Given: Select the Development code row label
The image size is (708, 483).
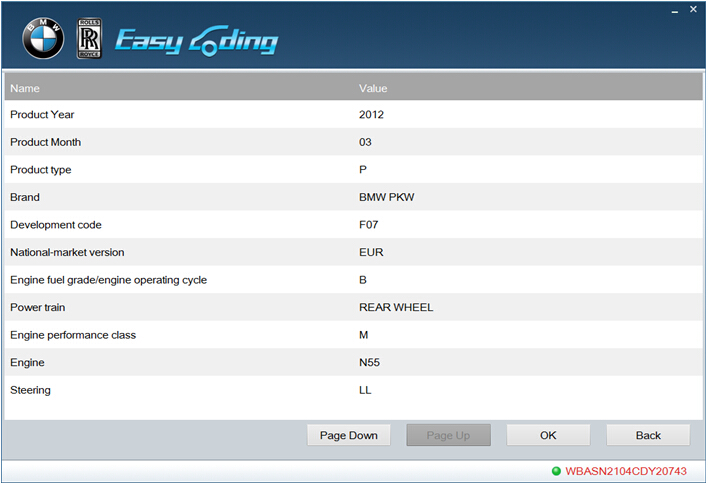Looking at the screenshot, I should coord(56,225).
